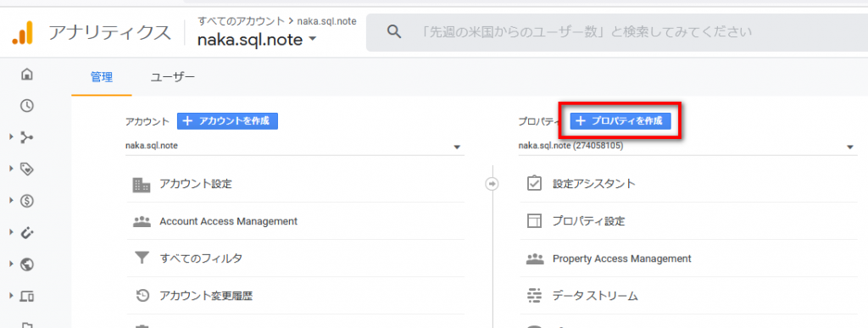Screen dimensions: 868x328
Task: Click the arrow circle between columns
Action: (x=492, y=184)
